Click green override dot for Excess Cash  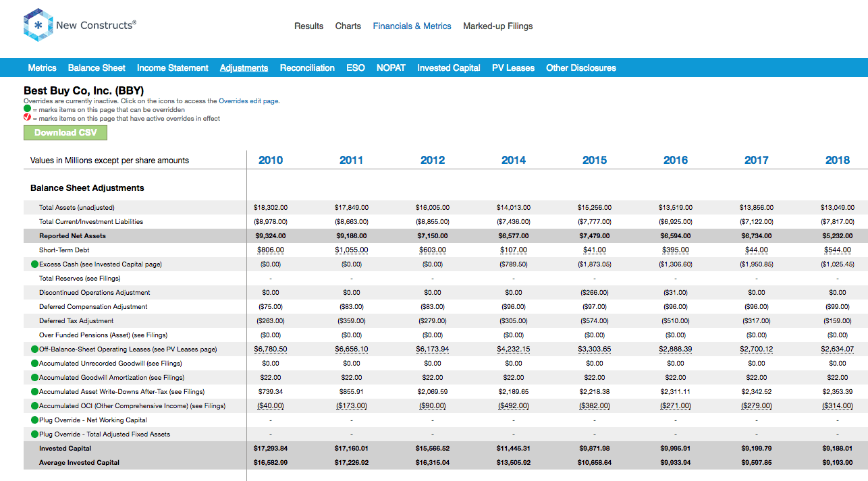click(x=35, y=264)
